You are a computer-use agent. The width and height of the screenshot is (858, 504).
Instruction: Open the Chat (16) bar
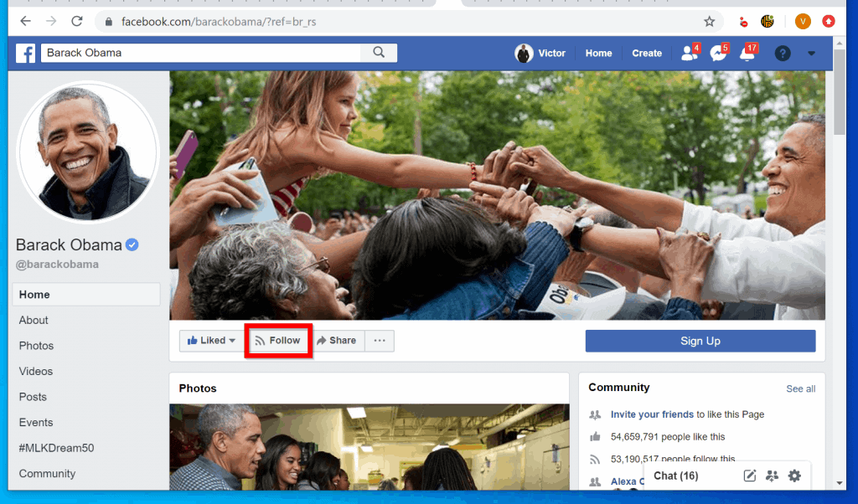(x=676, y=476)
